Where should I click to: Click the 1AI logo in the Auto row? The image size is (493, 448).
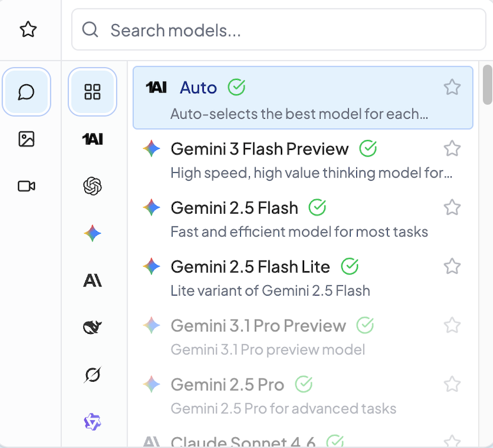pos(156,87)
